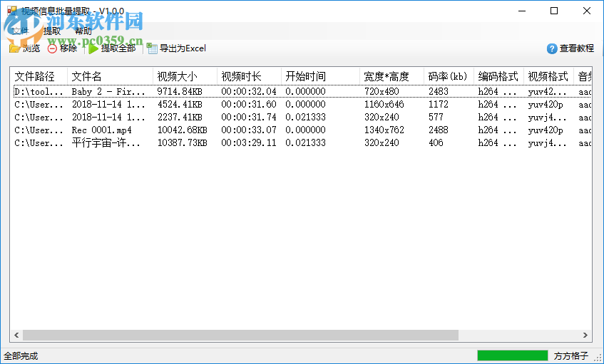Click the 宽度*高度 column header
This screenshot has height=364, width=604.
(x=391, y=76)
